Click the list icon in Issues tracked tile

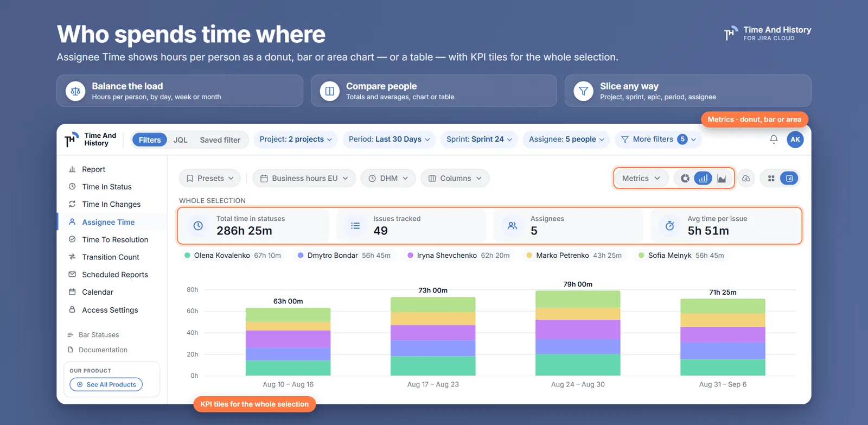(x=355, y=226)
